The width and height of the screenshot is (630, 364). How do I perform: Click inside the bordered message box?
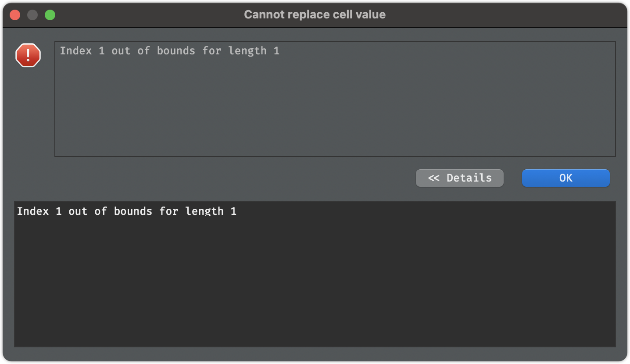(307, 99)
